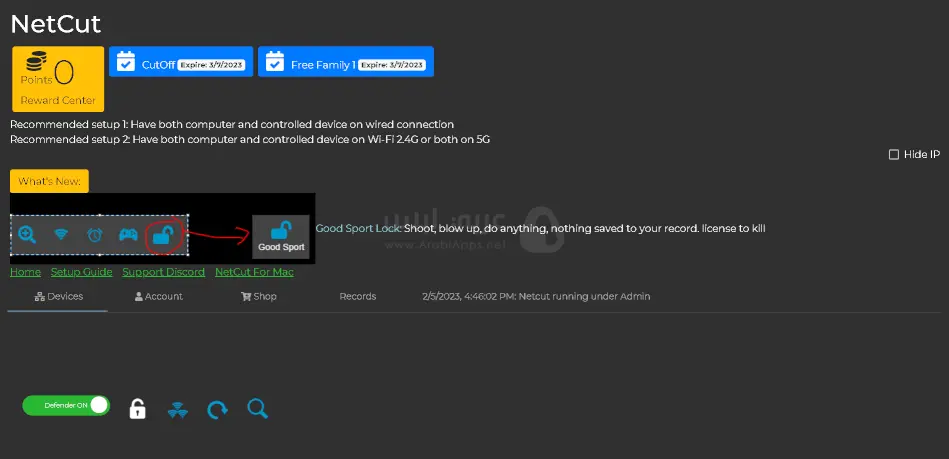Click the white unlock padlock icon
This screenshot has width=949, height=459.
click(x=138, y=408)
